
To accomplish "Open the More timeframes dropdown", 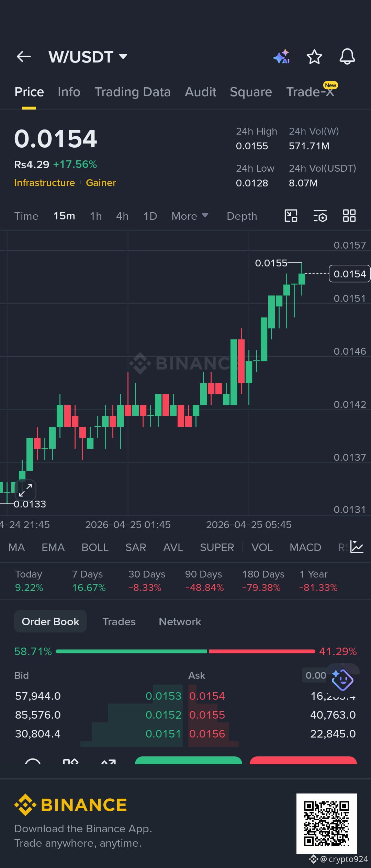I will (x=190, y=216).
